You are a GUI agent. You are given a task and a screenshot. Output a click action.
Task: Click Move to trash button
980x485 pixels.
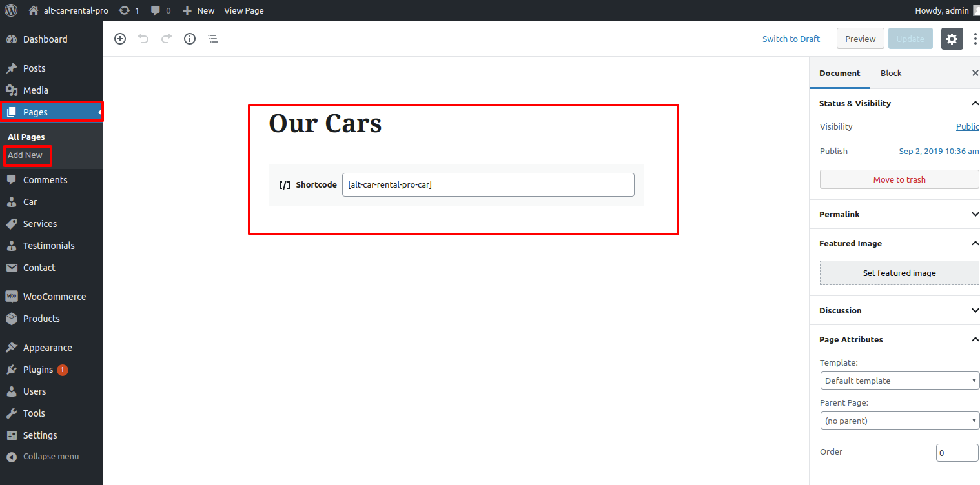click(899, 179)
